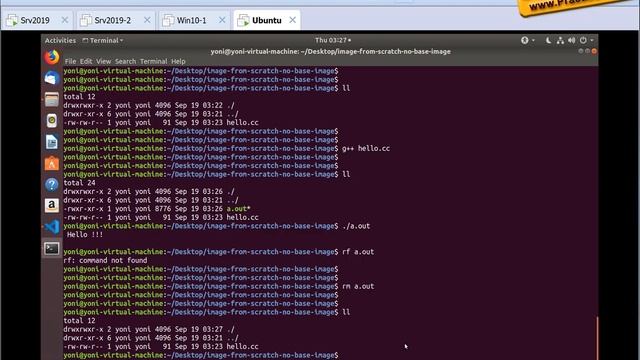Open Rhythmbox music player in dock
This screenshot has width=640, height=360.
click(52, 121)
